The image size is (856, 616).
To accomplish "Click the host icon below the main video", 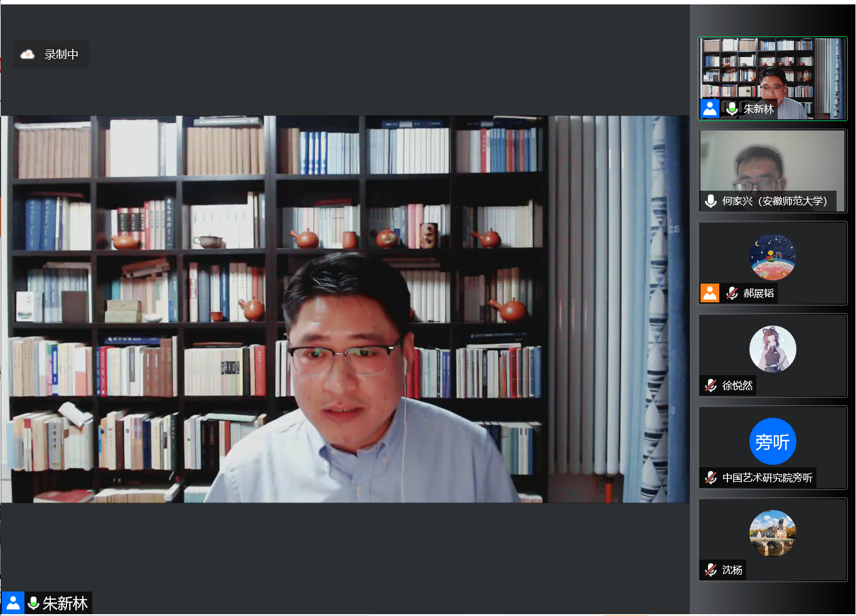I will click(13, 603).
